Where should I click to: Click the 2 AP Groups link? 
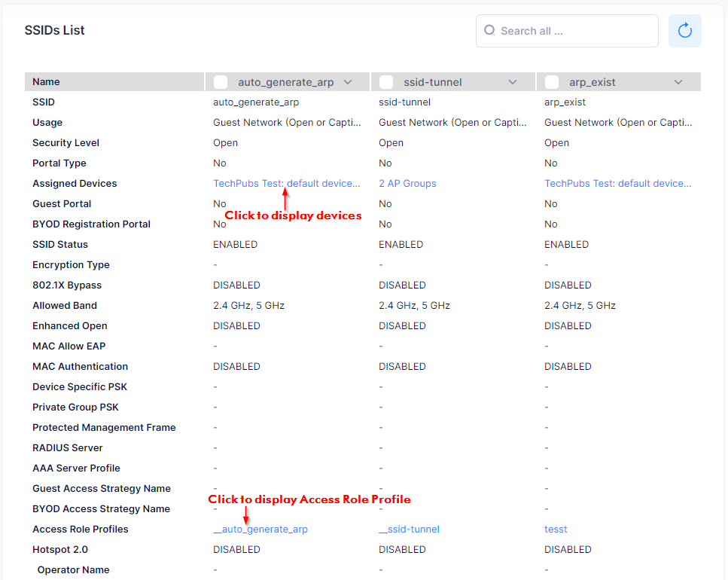(407, 184)
